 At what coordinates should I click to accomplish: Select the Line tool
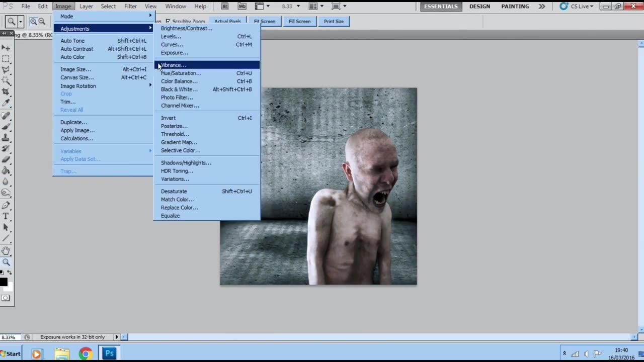point(6,239)
